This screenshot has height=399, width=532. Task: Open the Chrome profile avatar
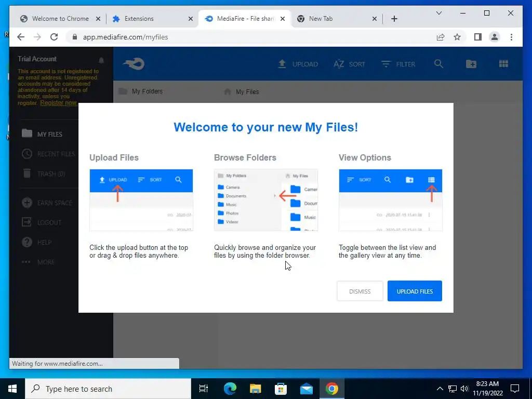coord(495,37)
